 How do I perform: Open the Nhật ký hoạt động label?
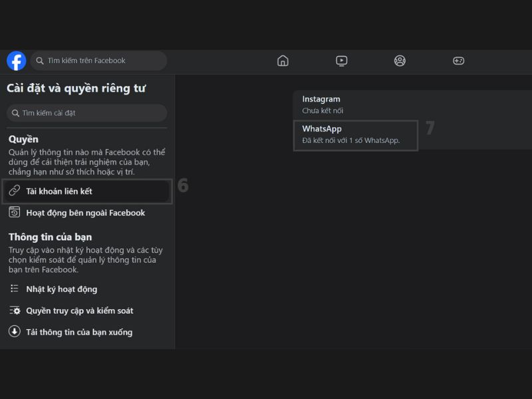pos(61,289)
